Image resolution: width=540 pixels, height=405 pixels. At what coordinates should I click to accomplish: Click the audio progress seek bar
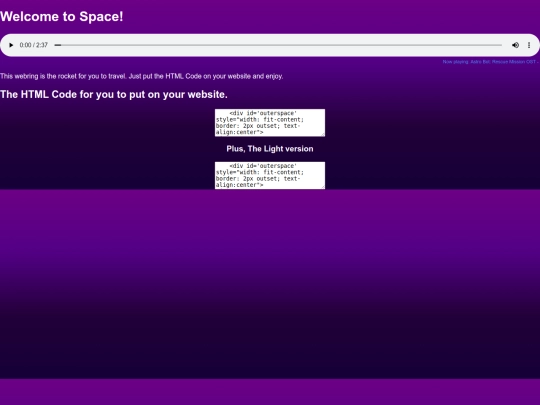point(278,45)
